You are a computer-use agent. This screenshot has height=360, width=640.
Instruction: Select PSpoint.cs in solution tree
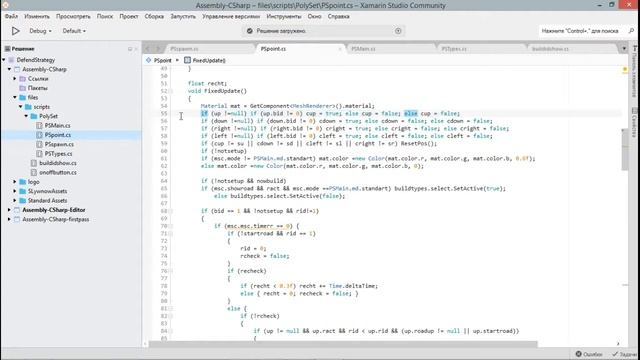58,135
